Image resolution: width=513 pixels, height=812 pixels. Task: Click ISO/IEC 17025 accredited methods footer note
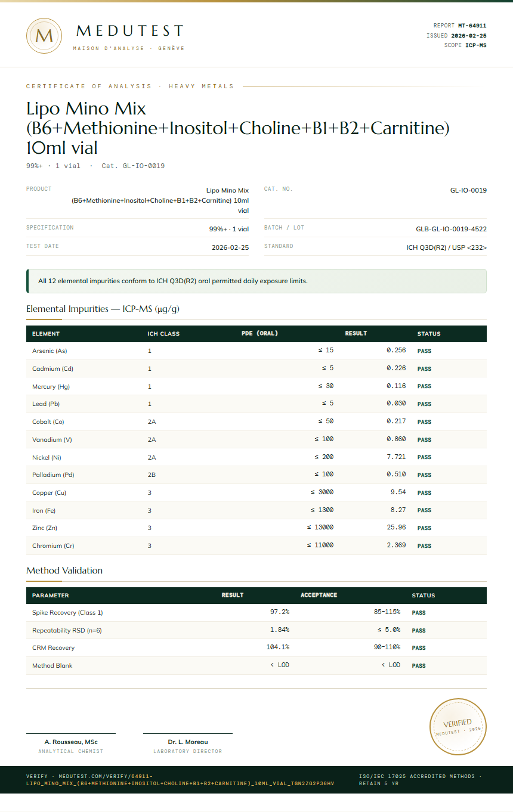point(421,780)
